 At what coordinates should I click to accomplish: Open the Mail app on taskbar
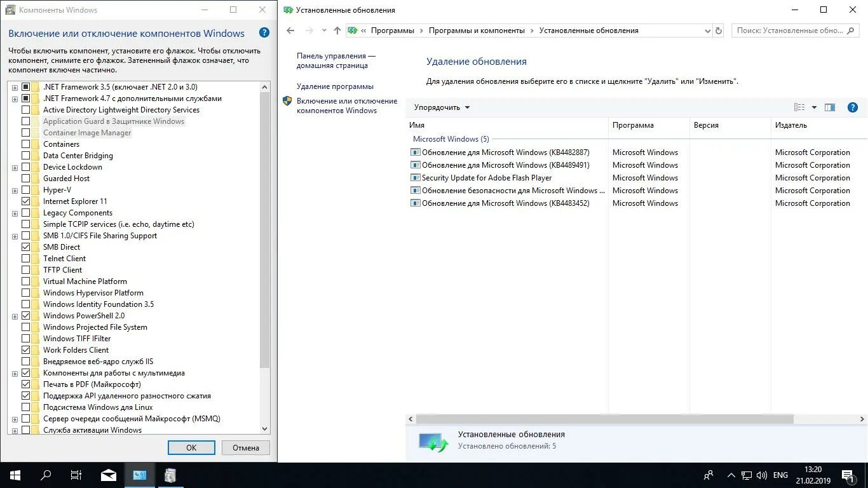109,475
